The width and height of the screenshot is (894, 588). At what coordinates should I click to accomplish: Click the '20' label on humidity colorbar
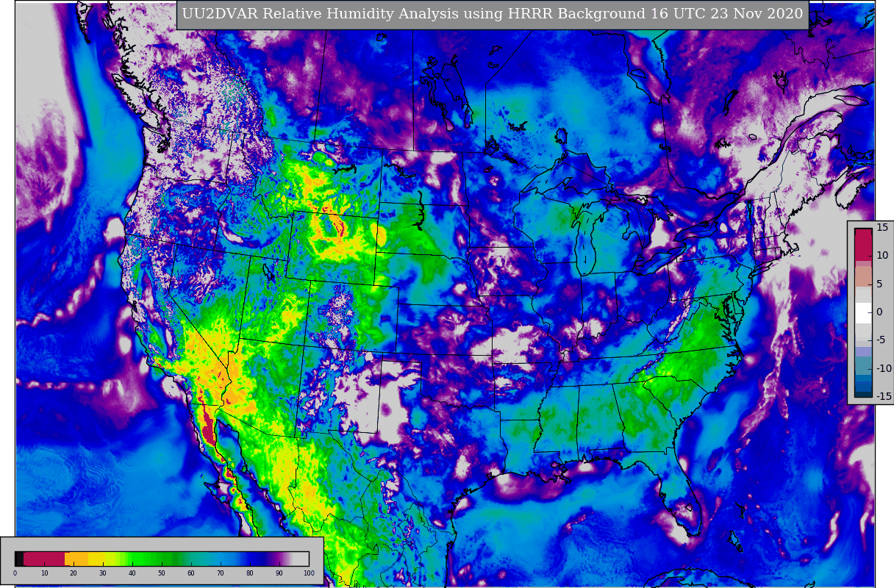(74, 573)
